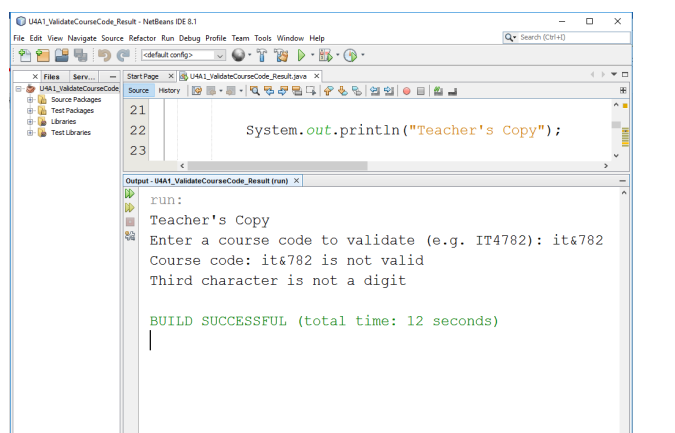Click Find Next Occurrence icon
Viewport: 675px width, 433px height.
tap(283, 91)
